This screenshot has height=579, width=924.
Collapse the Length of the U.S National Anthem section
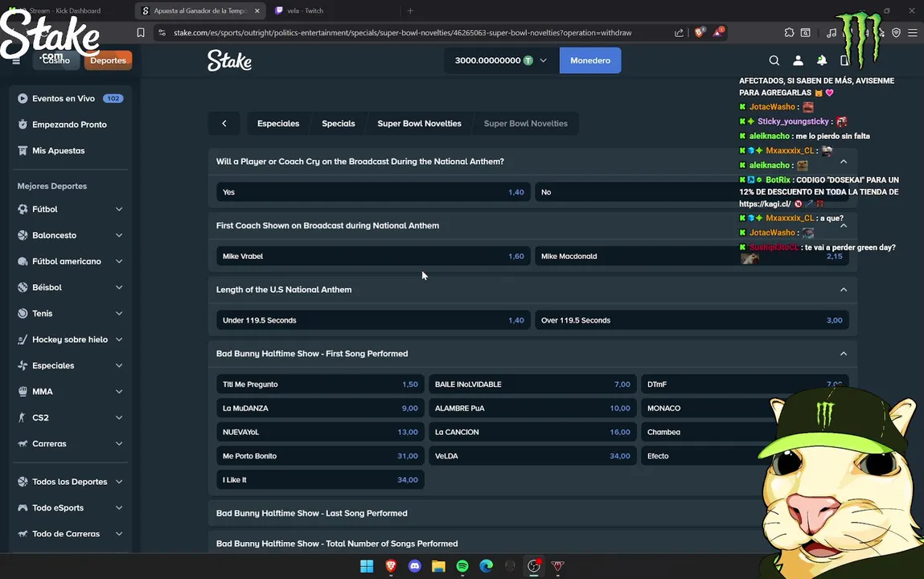844,289
